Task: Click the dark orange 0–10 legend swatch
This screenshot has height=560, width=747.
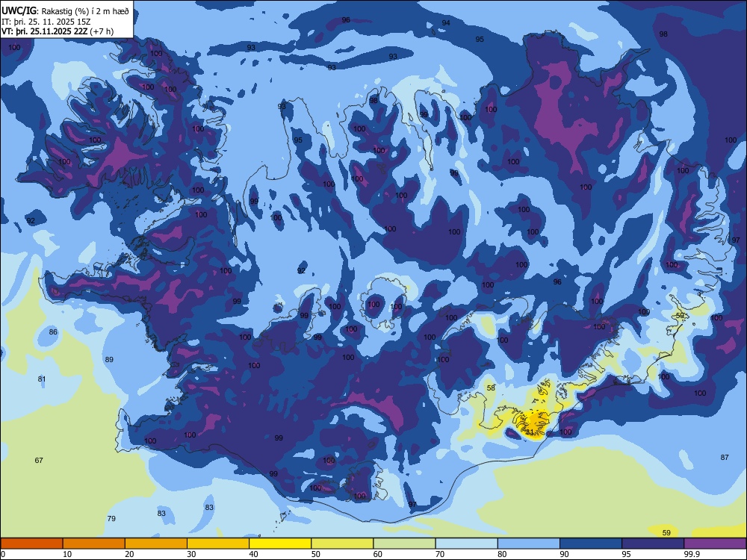Action: 31,544
